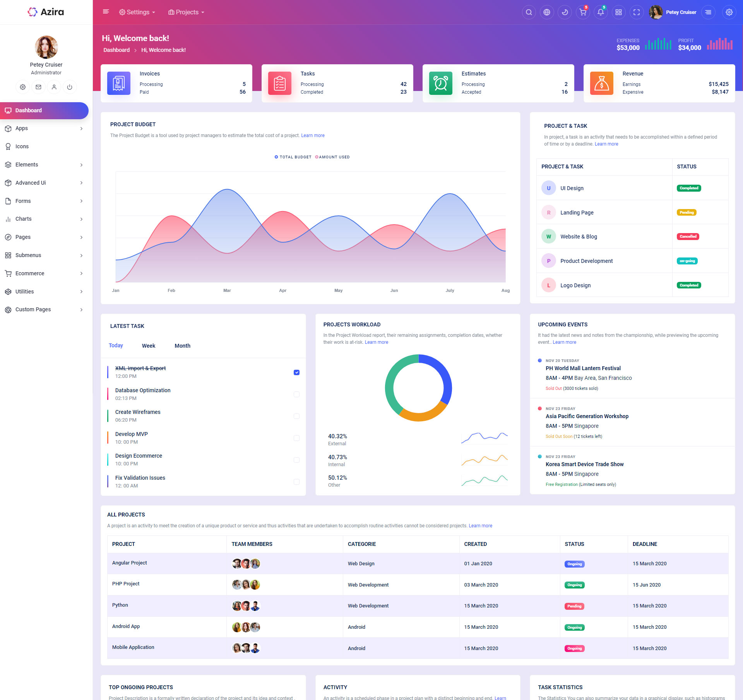This screenshot has width=743, height=700.
Task: Click the notifications bell icon
Action: pyautogui.click(x=600, y=12)
